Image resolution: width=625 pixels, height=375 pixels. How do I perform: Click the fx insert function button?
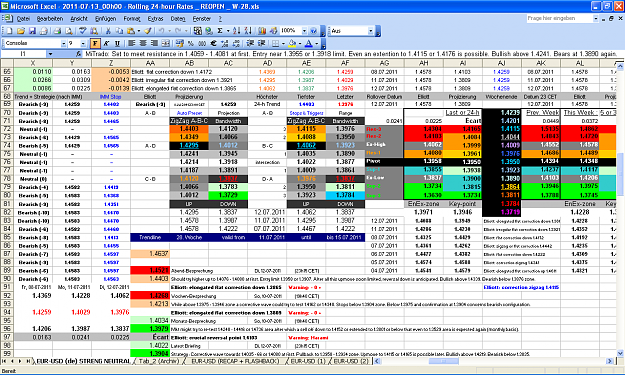79,54
